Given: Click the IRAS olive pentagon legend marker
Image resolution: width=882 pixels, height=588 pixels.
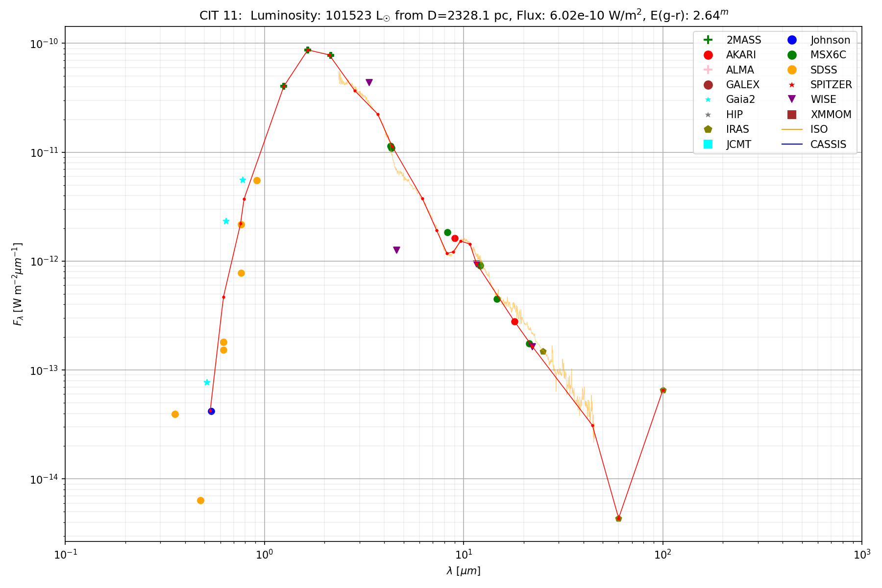Looking at the screenshot, I should (708, 129).
